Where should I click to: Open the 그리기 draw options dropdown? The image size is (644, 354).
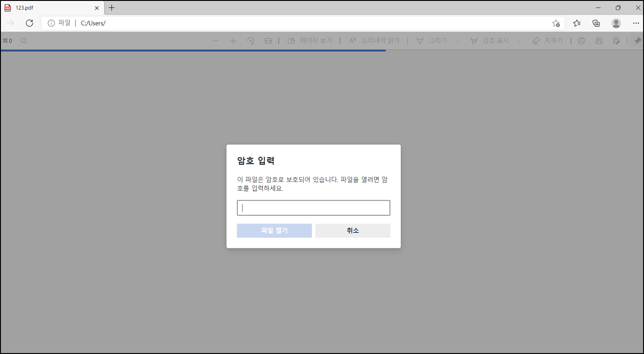(458, 41)
